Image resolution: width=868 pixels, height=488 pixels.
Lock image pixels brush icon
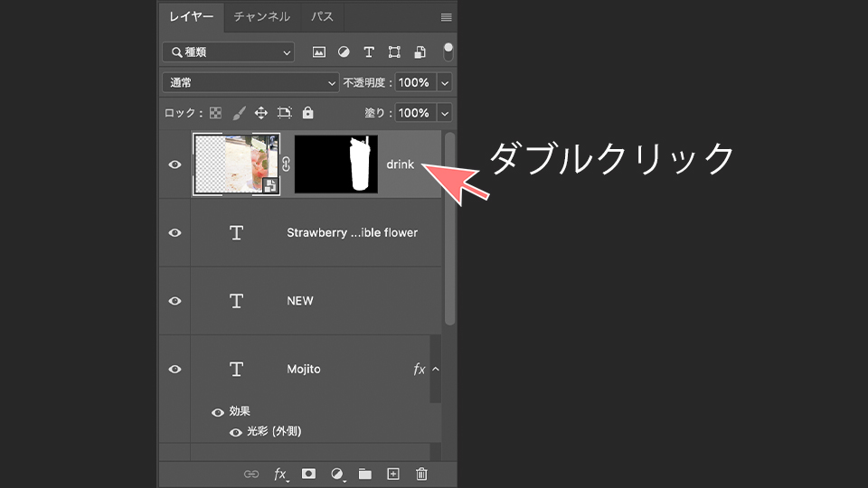pyautogui.click(x=239, y=113)
